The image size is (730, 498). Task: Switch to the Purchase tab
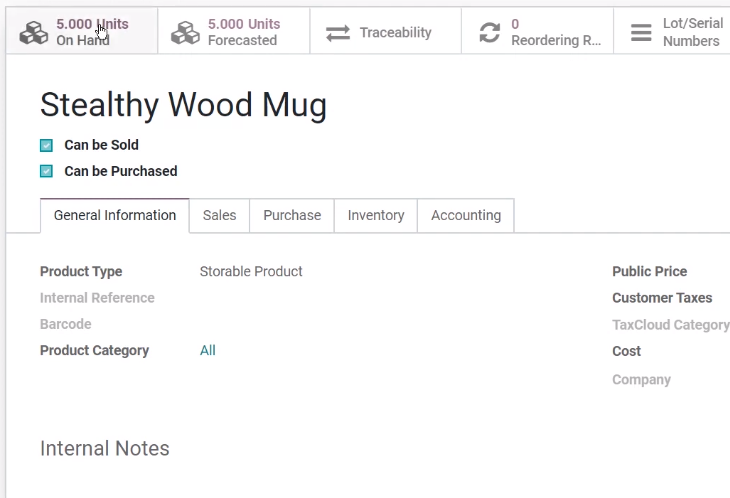[x=292, y=215]
